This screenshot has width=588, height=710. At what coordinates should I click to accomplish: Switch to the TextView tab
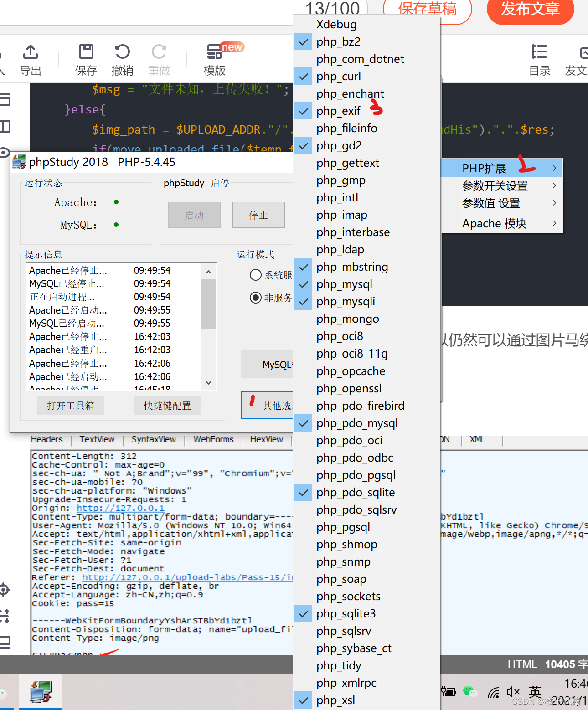(x=97, y=440)
